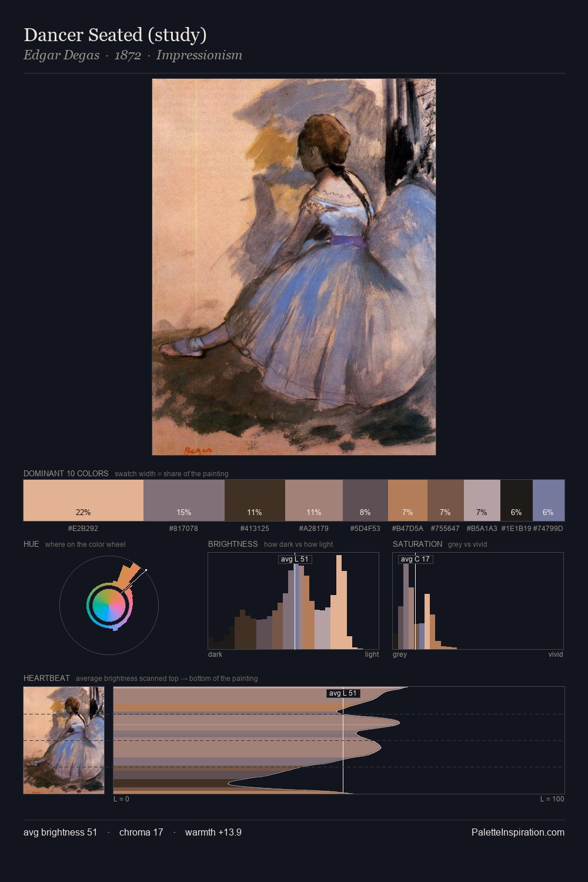The height and width of the screenshot is (882, 588).
Task: Click the 'L = 0' axis label
Action: point(122,799)
